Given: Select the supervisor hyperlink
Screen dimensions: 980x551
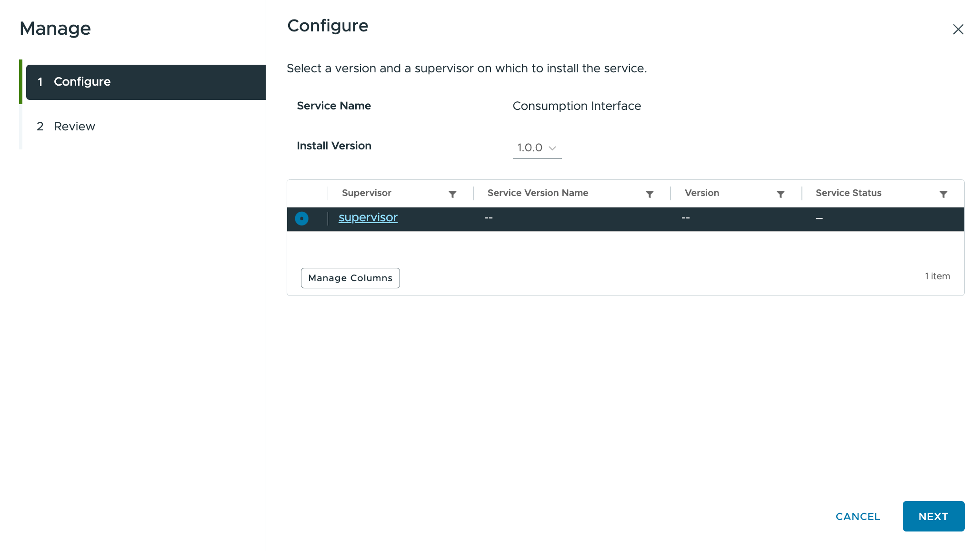Looking at the screenshot, I should (x=369, y=217).
